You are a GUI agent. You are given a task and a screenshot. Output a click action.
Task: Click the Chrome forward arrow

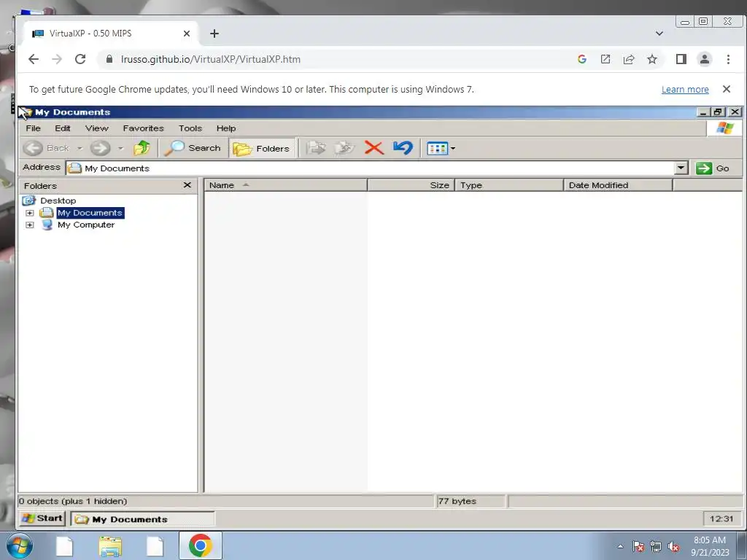(x=57, y=59)
